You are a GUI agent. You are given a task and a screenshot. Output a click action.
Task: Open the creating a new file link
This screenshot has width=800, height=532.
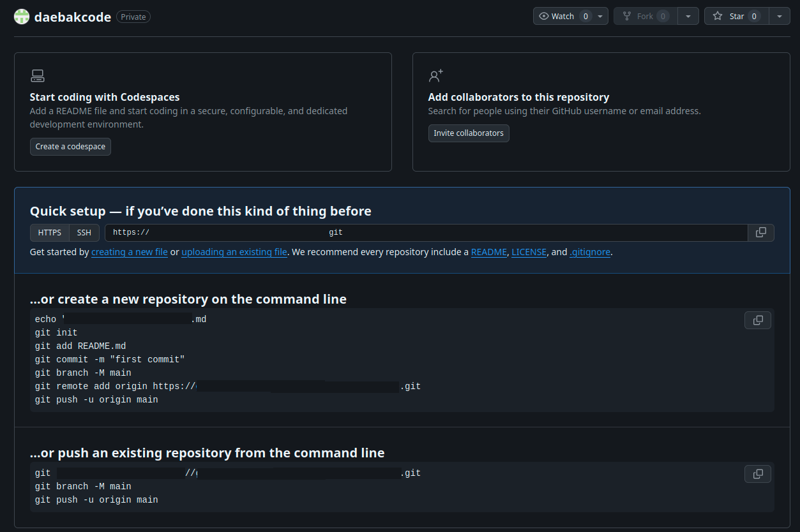130,252
